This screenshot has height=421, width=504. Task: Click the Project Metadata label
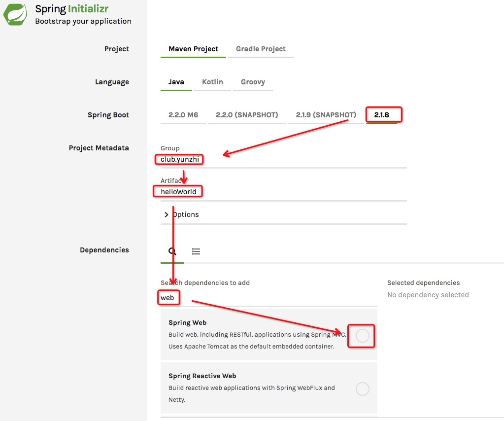(x=99, y=148)
